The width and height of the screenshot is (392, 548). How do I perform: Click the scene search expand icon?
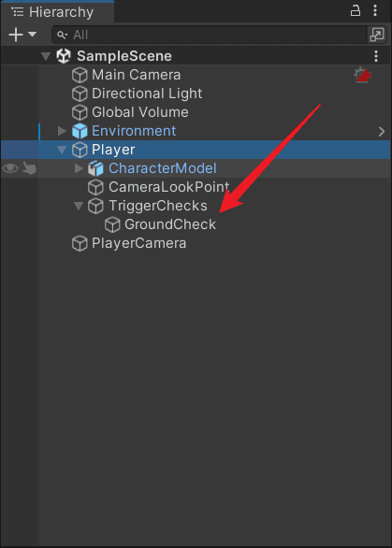tap(377, 35)
